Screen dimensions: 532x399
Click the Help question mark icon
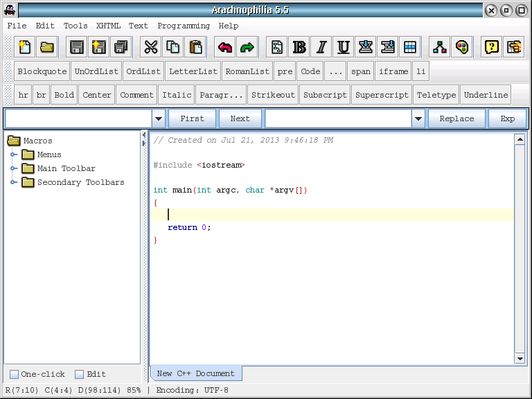(491, 47)
